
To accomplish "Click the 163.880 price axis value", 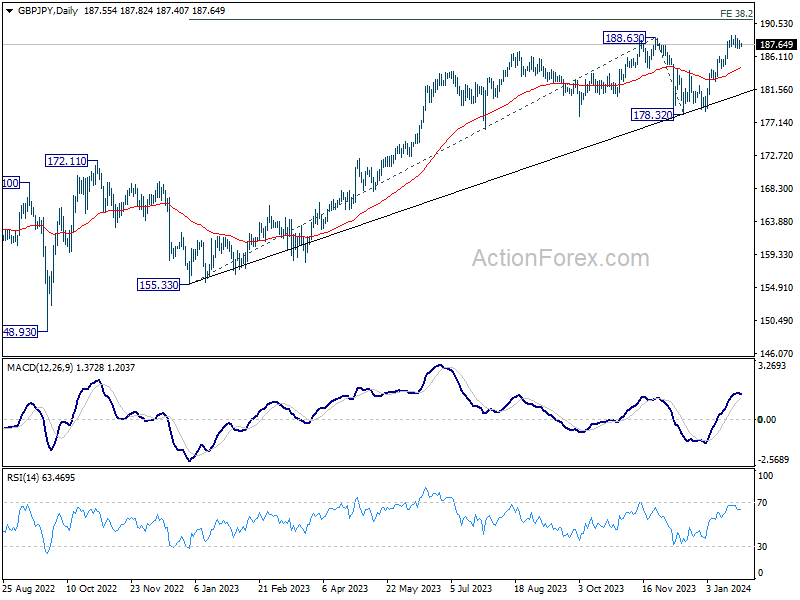I will coord(777,221).
